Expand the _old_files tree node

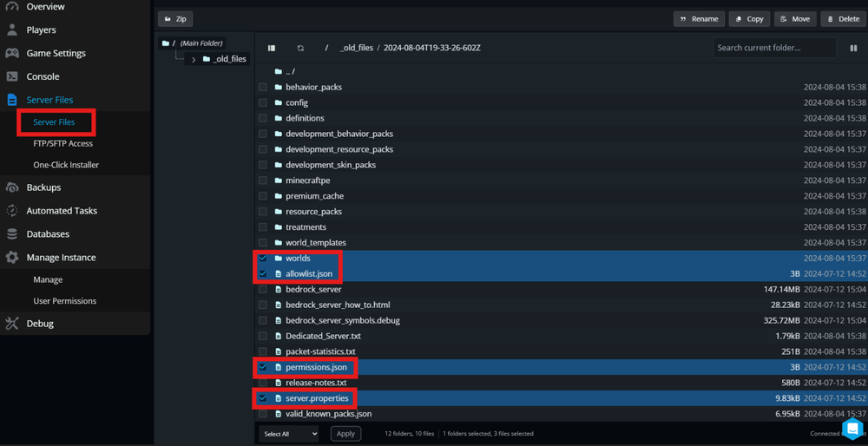(194, 60)
